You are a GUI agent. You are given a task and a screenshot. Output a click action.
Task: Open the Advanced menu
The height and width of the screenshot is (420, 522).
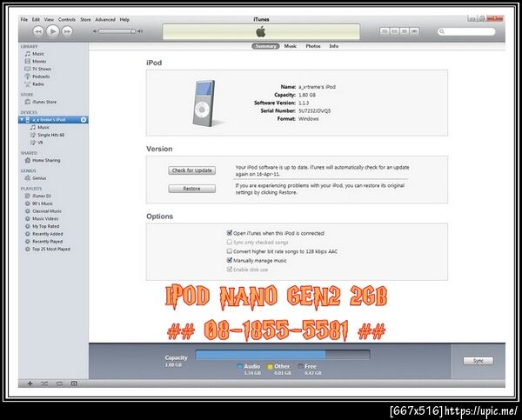[x=105, y=20]
